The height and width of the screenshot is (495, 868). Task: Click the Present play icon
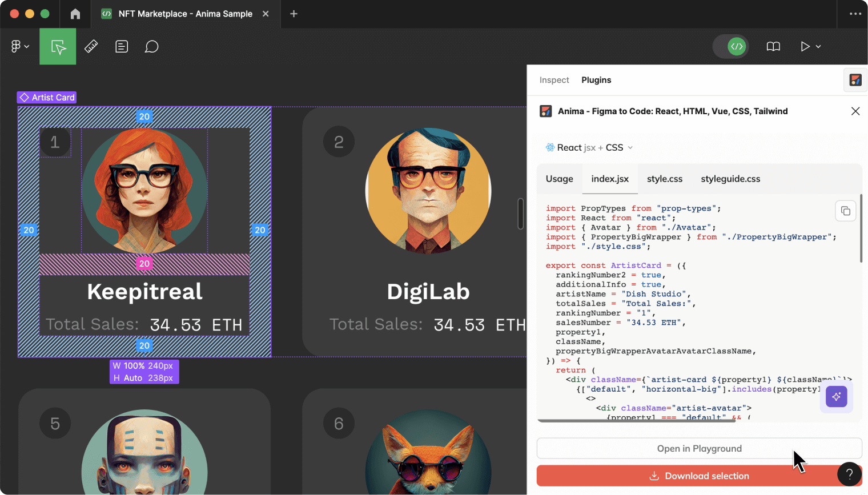(x=805, y=46)
